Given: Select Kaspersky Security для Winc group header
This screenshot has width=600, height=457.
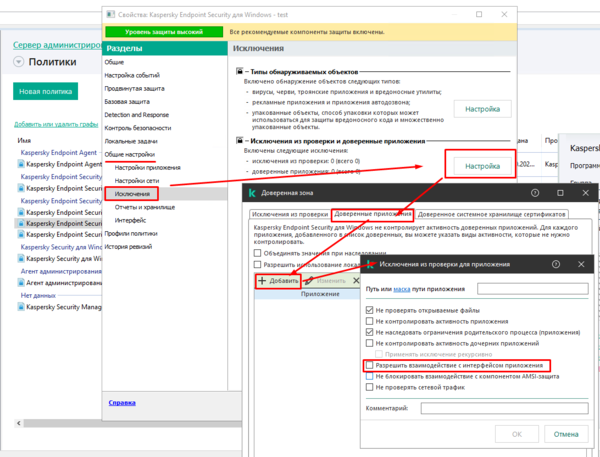Looking at the screenshot, I should click(61, 247).
